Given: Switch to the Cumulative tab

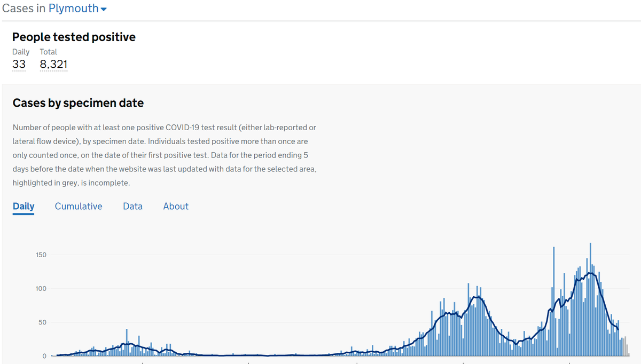Looking at the screenshot, I should pyautogui.click(x=79, y=207).
